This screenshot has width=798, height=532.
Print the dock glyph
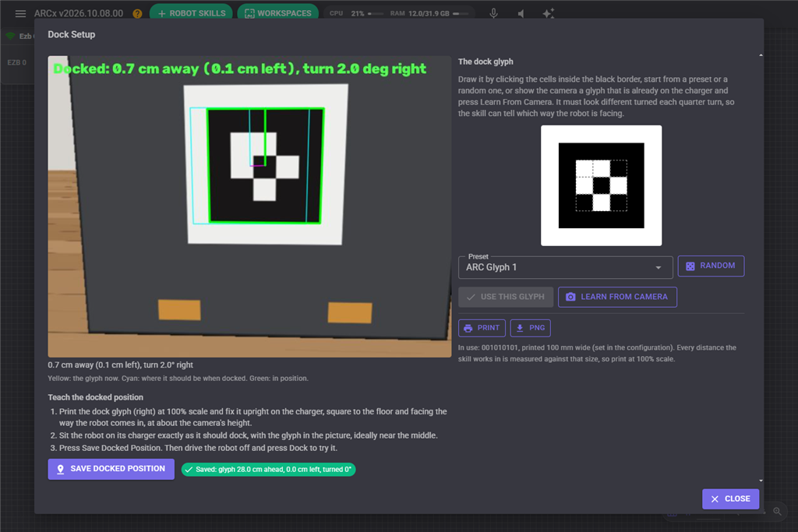tap(482, 328)
